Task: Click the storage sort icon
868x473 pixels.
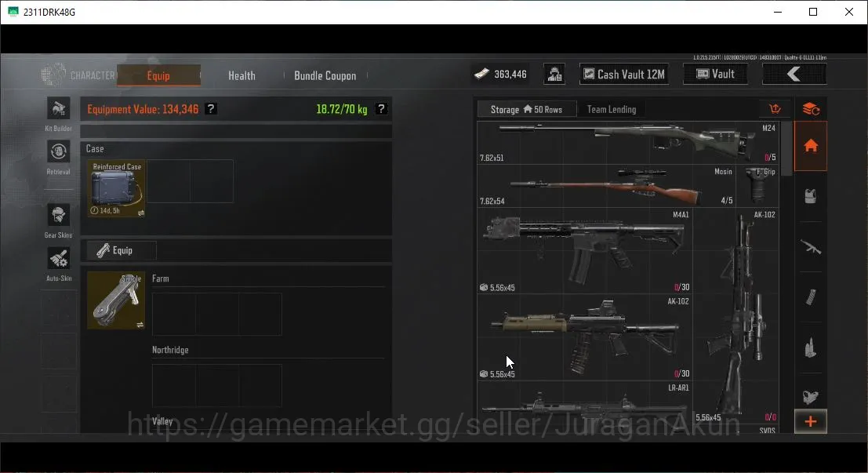Action: 775,108
